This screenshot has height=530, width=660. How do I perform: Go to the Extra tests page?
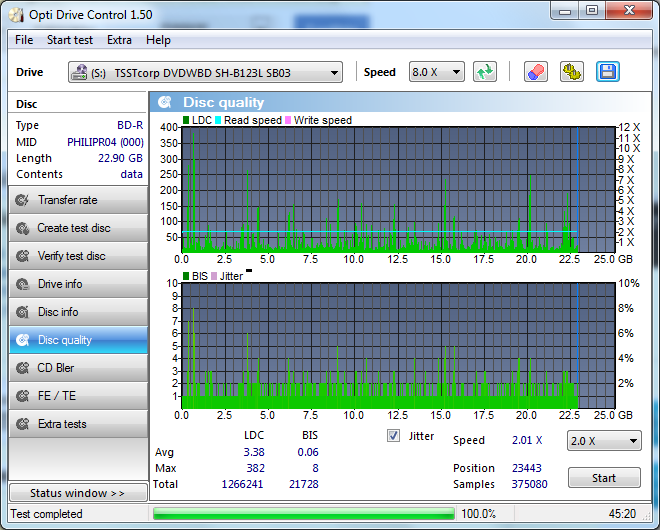[x=78, y=424]
